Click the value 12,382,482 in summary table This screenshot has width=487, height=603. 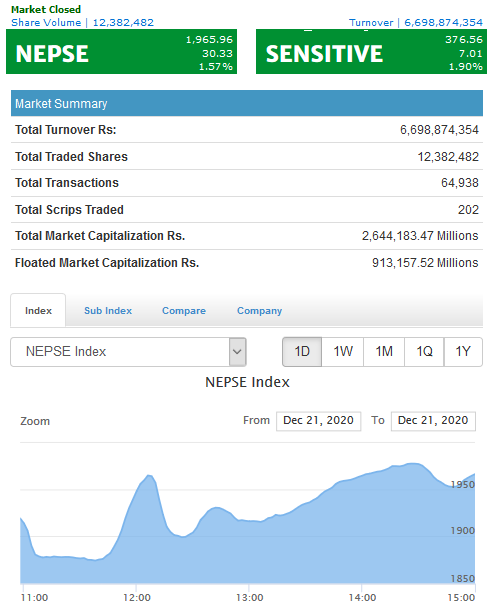point(448,157)
